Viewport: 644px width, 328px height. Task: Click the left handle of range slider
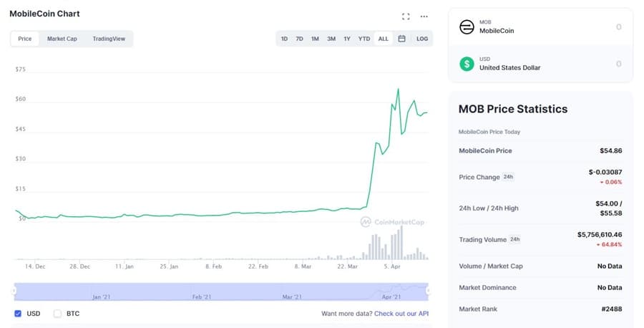tap(14, 290)
